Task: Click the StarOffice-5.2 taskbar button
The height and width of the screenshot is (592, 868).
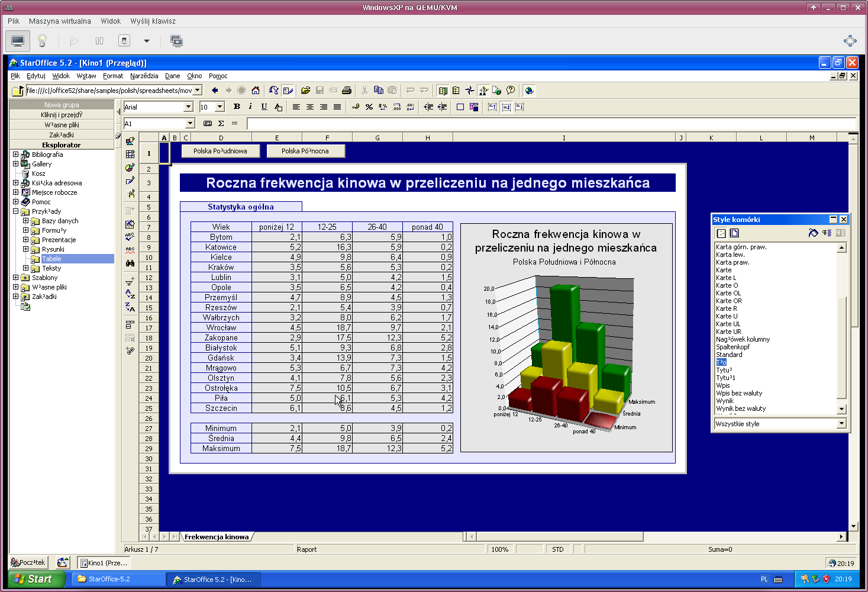Action: pos(119,579)
